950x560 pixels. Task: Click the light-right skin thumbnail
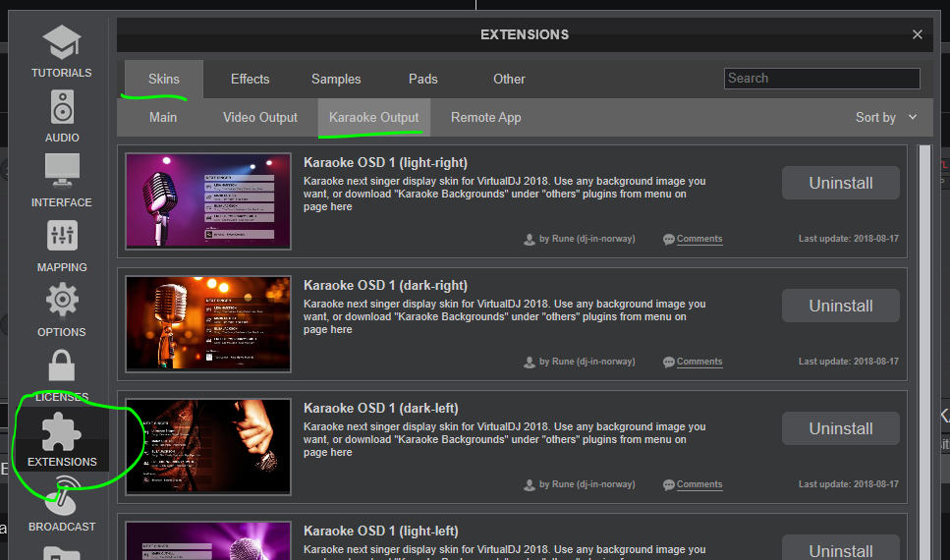coord(208,201)
